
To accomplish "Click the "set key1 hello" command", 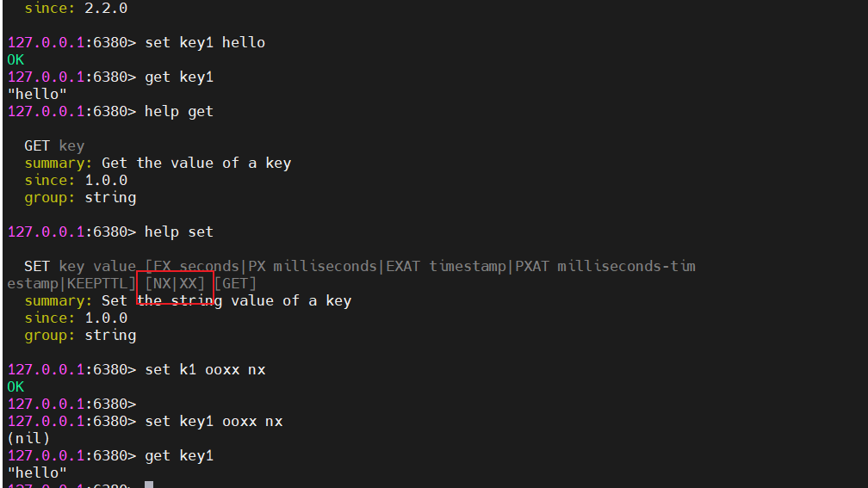I will (204, 42).
